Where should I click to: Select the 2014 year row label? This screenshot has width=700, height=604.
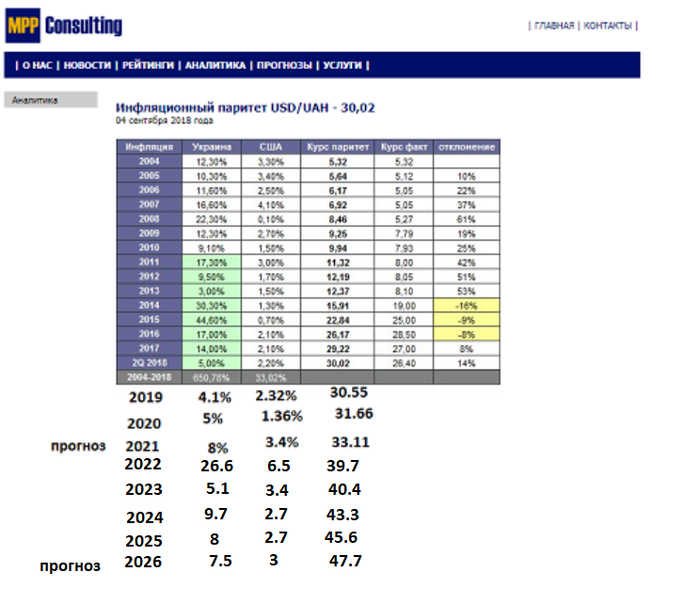coord(150,306)
